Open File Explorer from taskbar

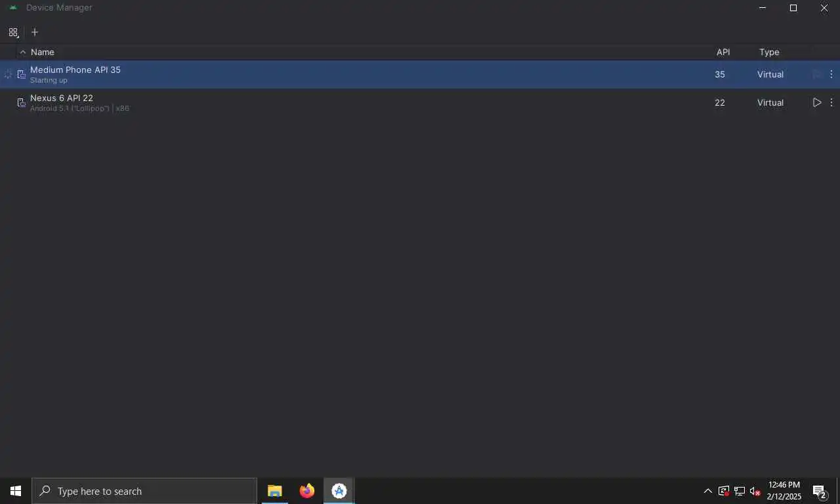point(274,491)
